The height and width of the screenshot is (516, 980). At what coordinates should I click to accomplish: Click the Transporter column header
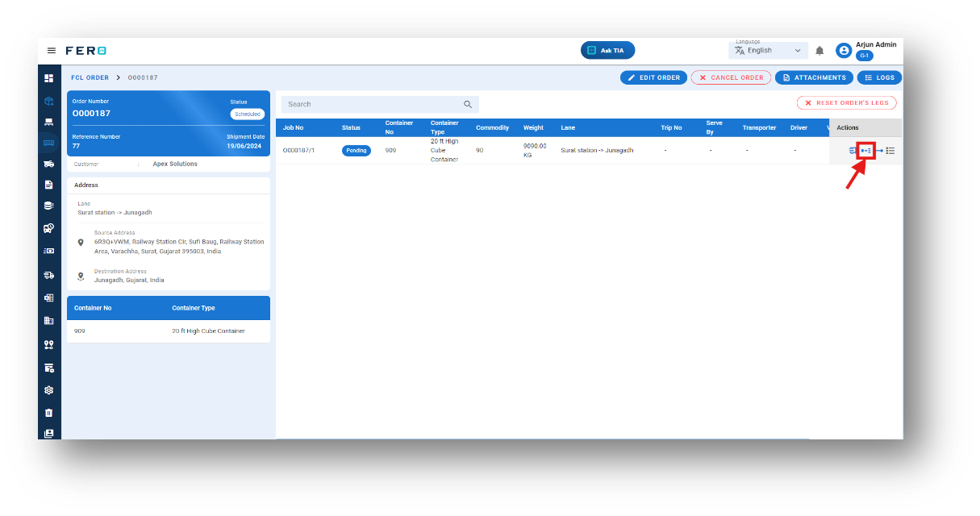759,127
